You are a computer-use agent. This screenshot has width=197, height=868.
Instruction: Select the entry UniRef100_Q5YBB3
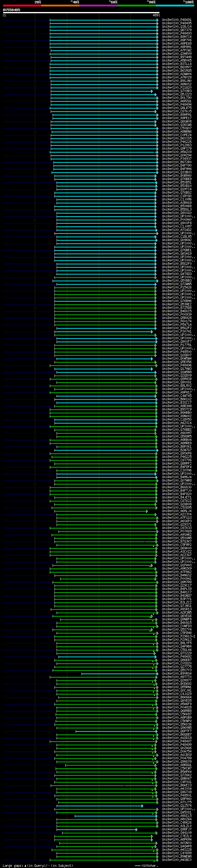point(176,281)
